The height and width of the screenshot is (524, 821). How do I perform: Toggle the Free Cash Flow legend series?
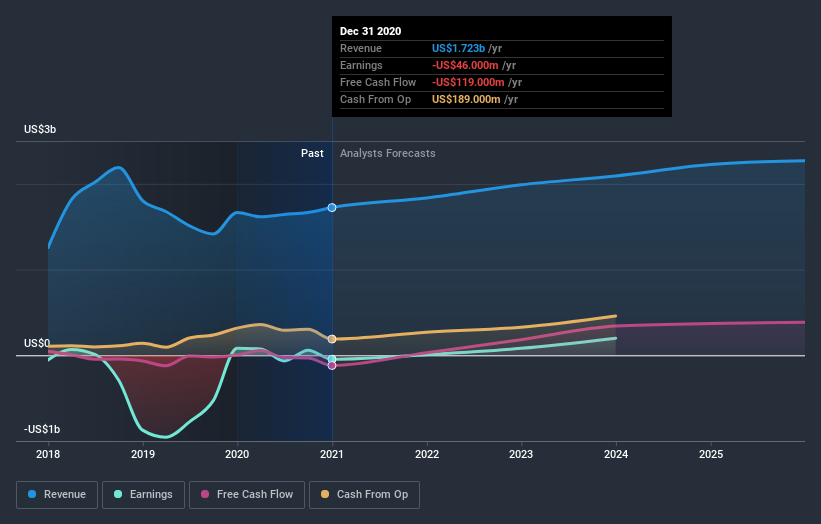pyautogui.click(x=247, y=495)
